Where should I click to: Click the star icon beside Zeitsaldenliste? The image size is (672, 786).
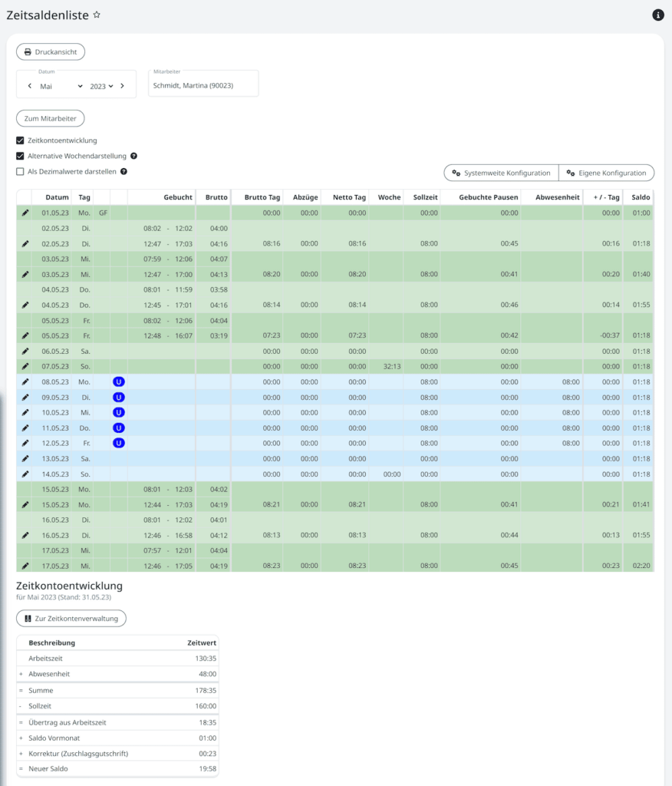point(97,13)
